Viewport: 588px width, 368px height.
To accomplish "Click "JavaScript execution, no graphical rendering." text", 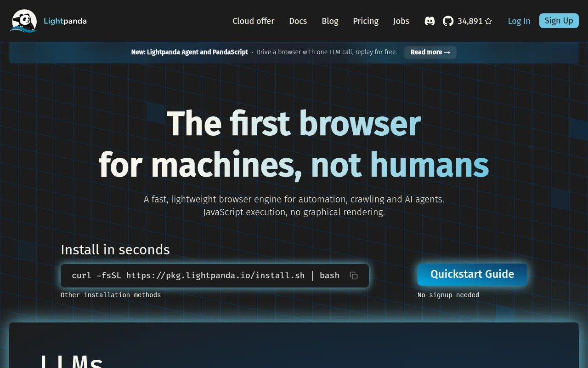I will pos(294,213).
